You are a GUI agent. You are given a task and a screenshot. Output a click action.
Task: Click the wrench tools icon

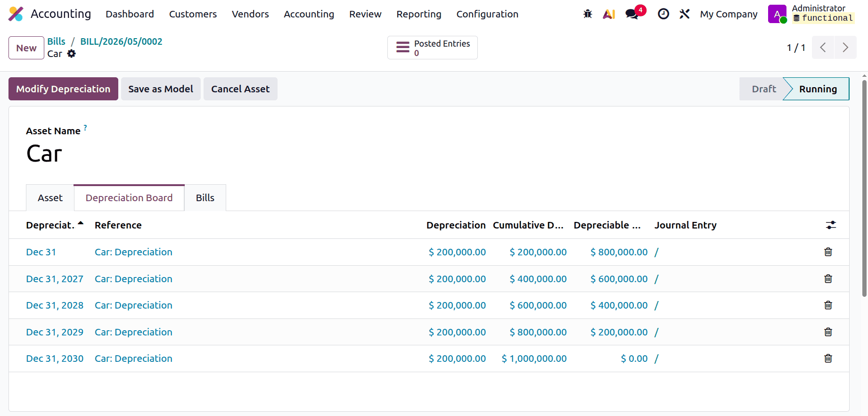tap(685, 14)
